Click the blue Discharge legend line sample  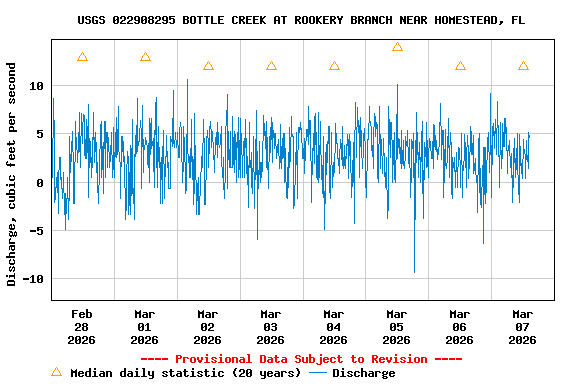[318, 373]
